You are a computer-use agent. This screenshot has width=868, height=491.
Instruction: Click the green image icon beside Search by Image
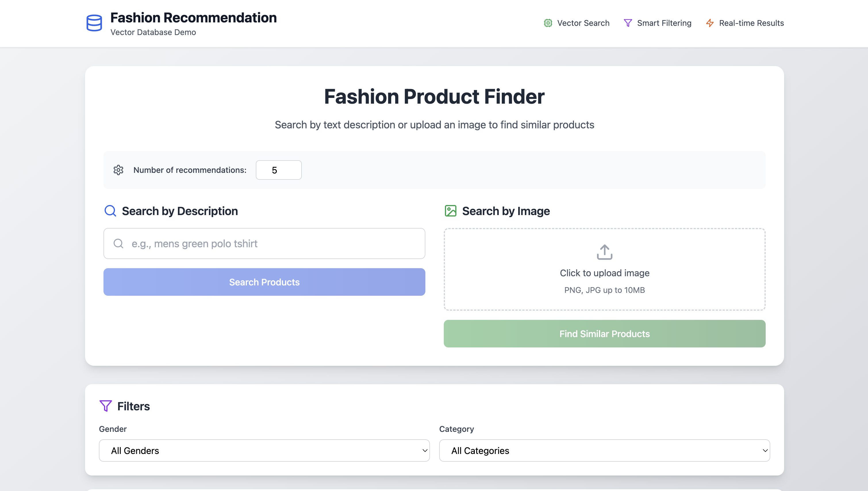click(x=451, y=211)
